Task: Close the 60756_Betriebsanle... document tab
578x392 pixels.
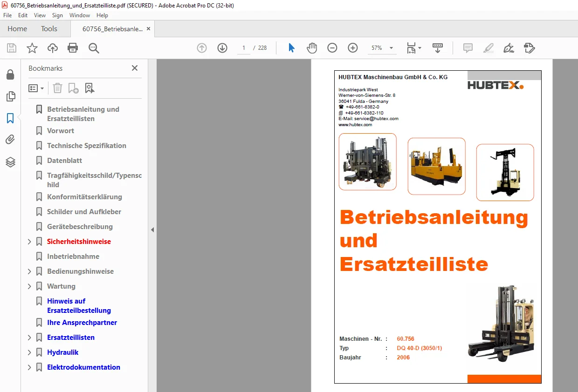Action: [149, 29]
